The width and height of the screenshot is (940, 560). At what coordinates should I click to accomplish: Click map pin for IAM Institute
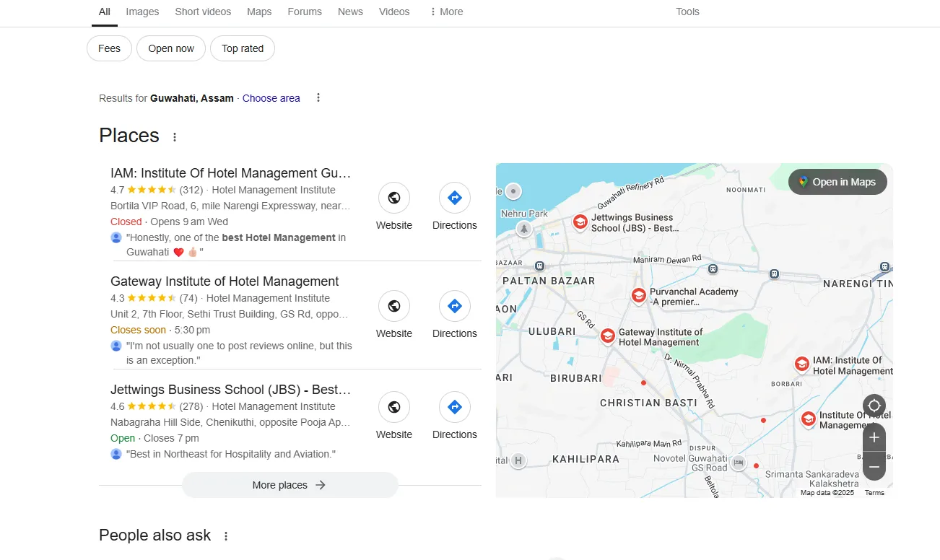[801, 364]
